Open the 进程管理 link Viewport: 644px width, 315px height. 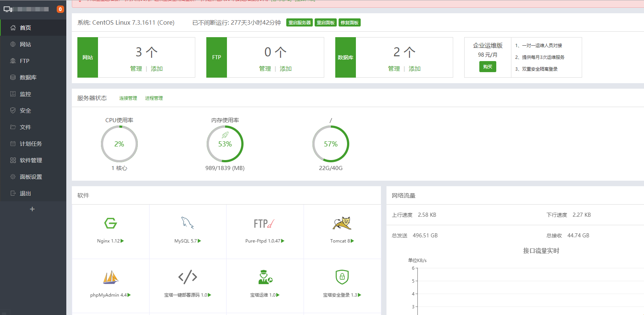click(154, 98)
